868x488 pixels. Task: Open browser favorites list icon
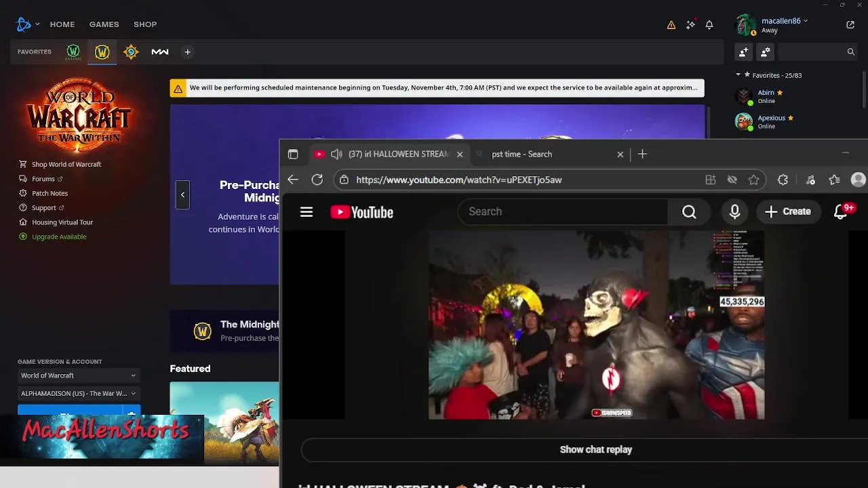(835, 180)
